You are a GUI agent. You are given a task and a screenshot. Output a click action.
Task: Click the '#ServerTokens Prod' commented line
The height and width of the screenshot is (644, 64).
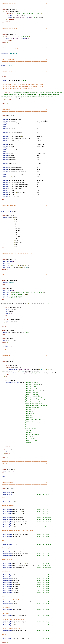coord(7,350)
